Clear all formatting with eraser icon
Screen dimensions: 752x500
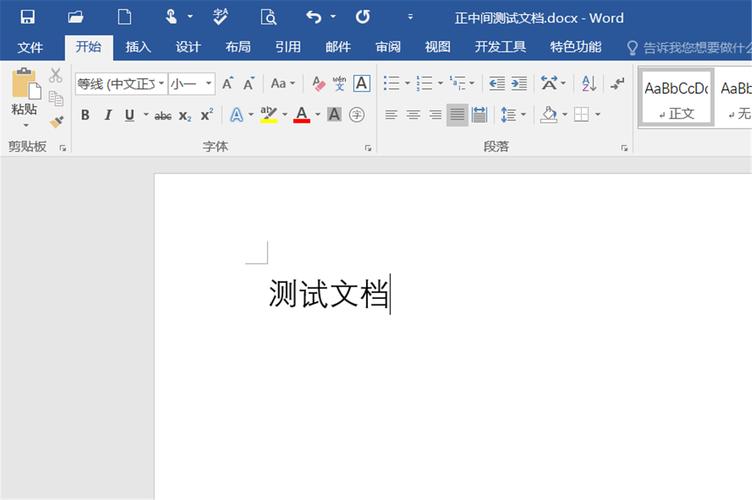point(318,84)
